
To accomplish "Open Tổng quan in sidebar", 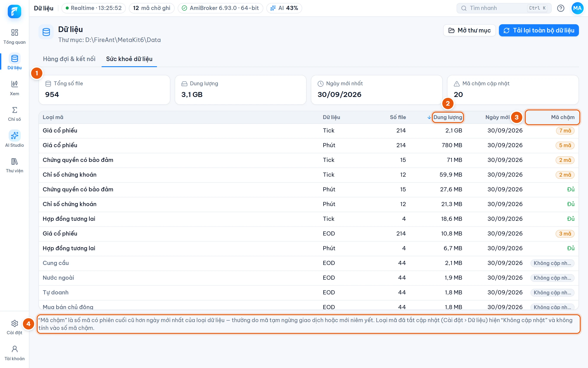I will (14, 37).
